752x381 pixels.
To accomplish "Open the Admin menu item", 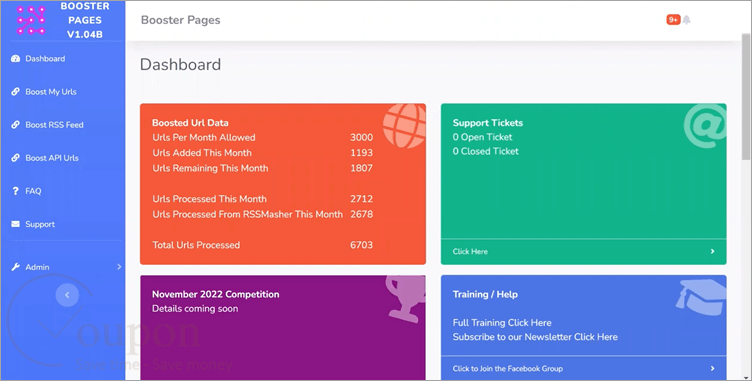I will tap(37, 267).
